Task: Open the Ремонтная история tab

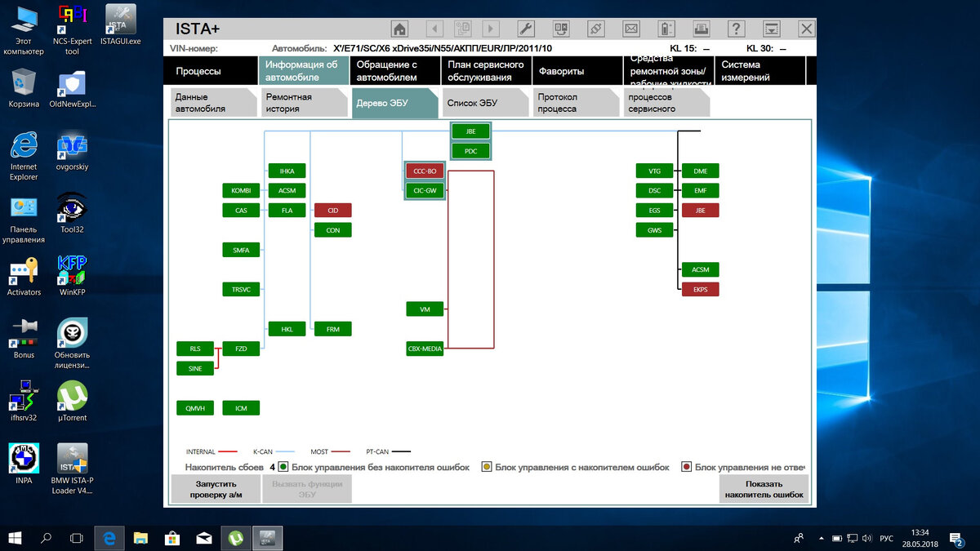Action: [x=303, y=103]
